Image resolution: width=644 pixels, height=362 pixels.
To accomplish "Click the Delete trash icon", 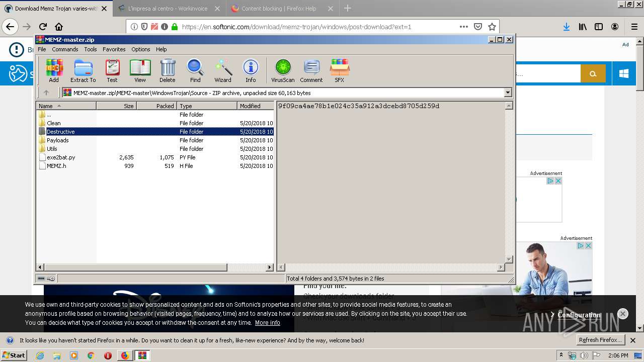I will click(x=168, y=70).
